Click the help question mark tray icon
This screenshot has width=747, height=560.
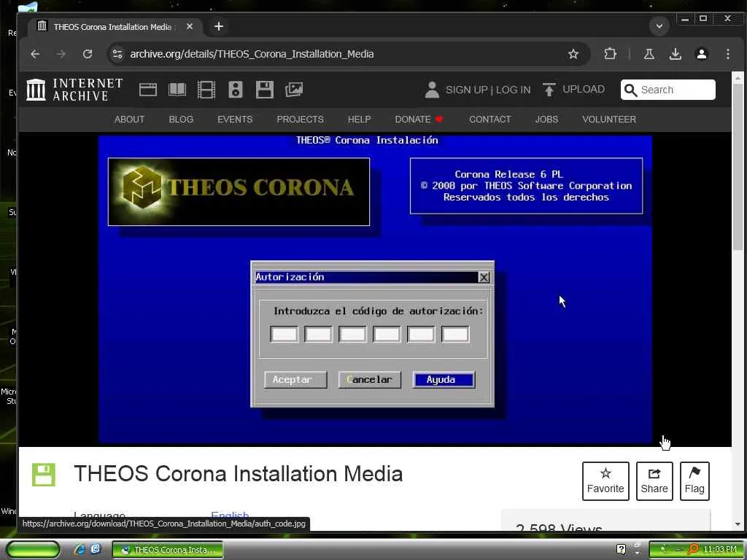621,550
